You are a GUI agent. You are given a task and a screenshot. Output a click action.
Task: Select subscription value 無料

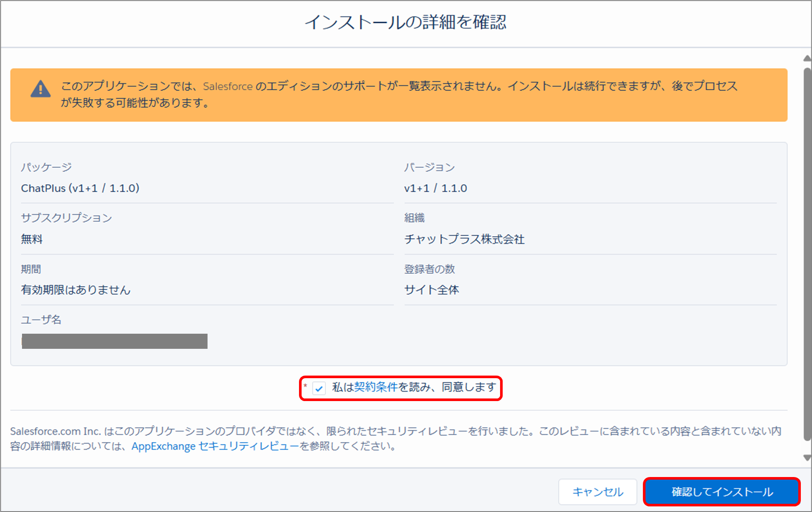pyautogui.click(x=32, y=239)
